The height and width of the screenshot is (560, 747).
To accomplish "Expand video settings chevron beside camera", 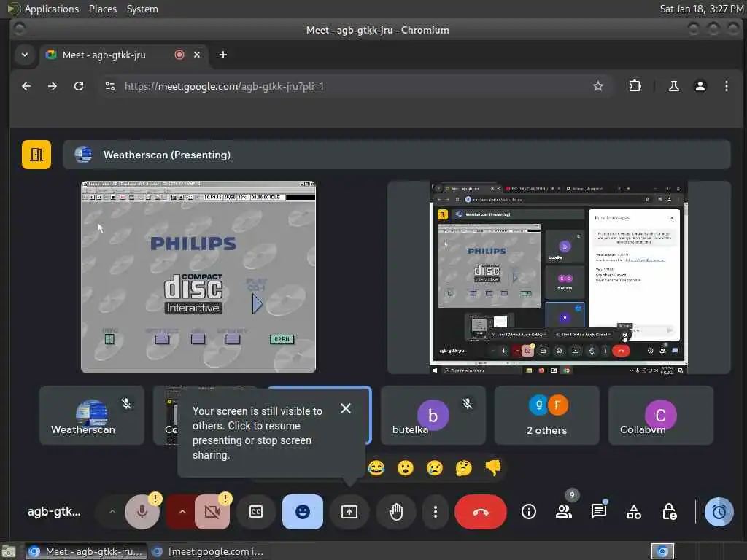I will (x=182, y=512).
